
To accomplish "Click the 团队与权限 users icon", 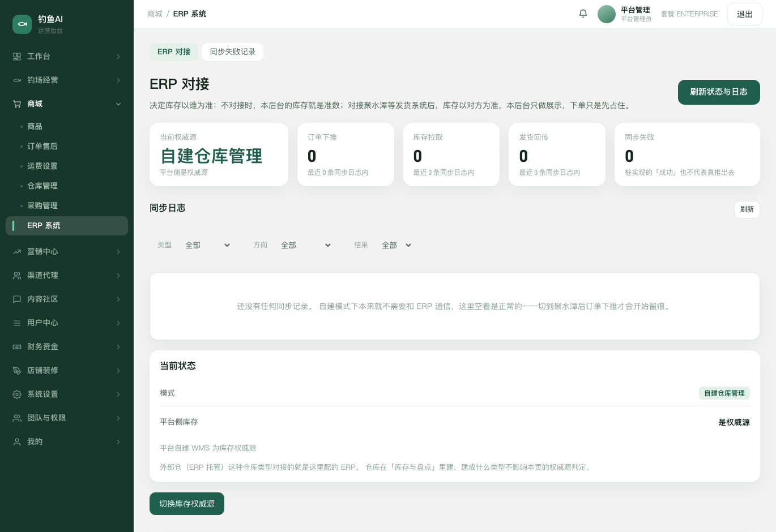I will point(17,418).
